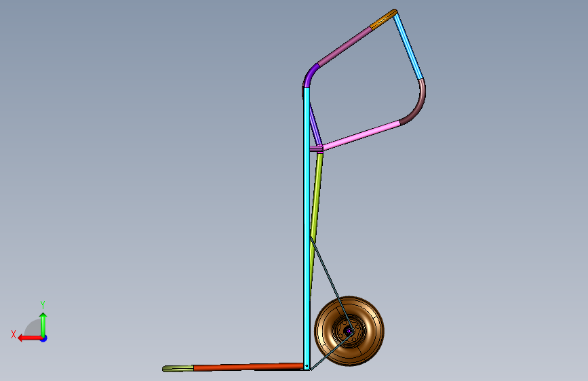This screenshot has width=588, height=381.
Task: Select the red-orange toe plate
Action: click(x=248, y=367)
